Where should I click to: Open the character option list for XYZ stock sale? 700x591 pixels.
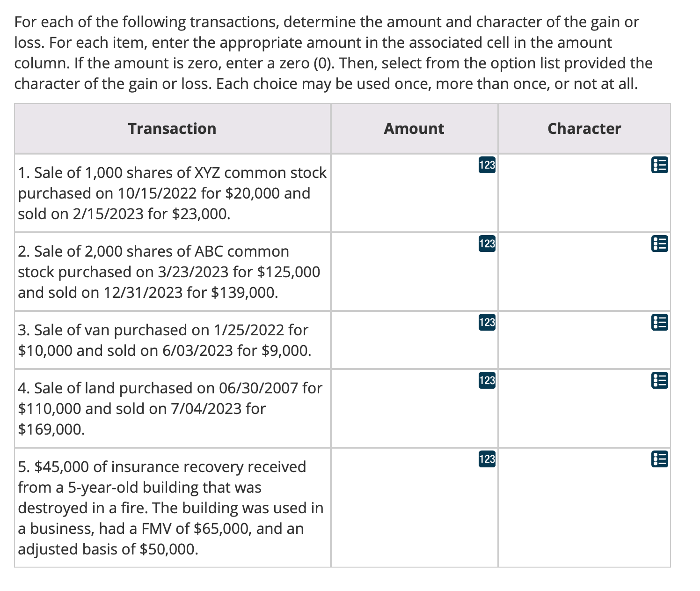pos(659,164)
